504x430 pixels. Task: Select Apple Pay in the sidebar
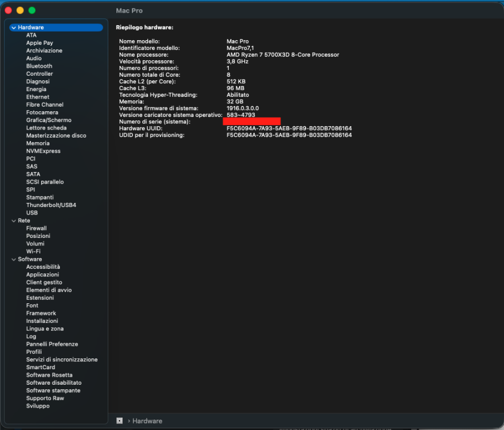[40, 43]
